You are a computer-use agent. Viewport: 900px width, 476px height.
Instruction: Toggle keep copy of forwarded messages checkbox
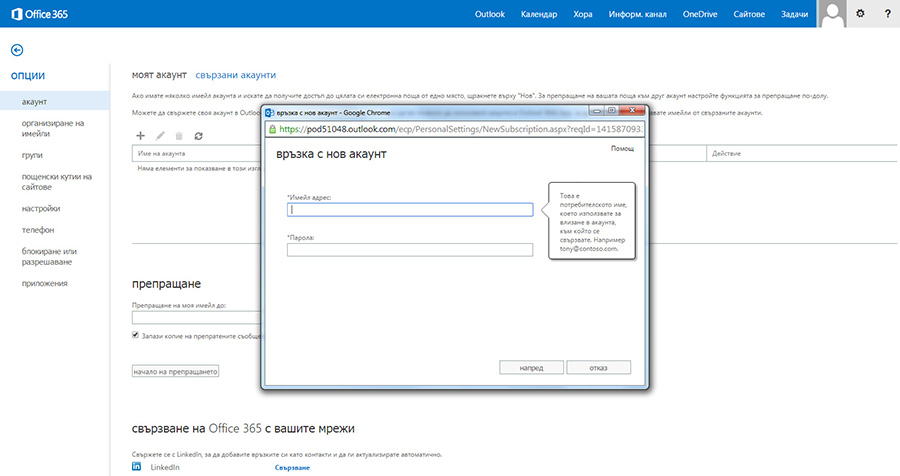[135, 335]
